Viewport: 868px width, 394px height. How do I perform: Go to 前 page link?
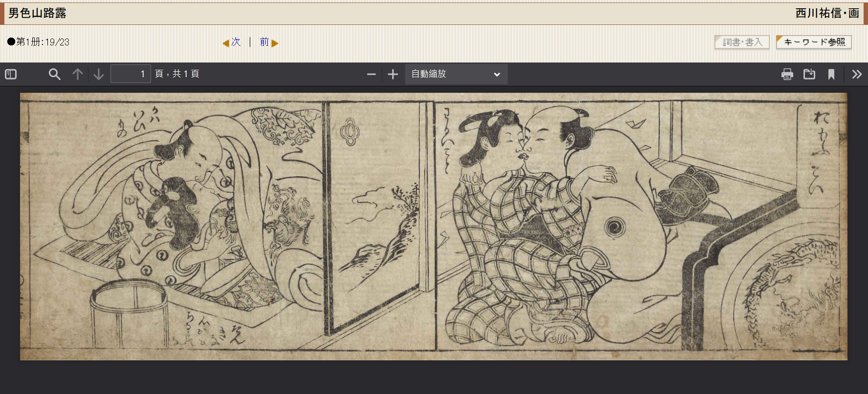264,42
